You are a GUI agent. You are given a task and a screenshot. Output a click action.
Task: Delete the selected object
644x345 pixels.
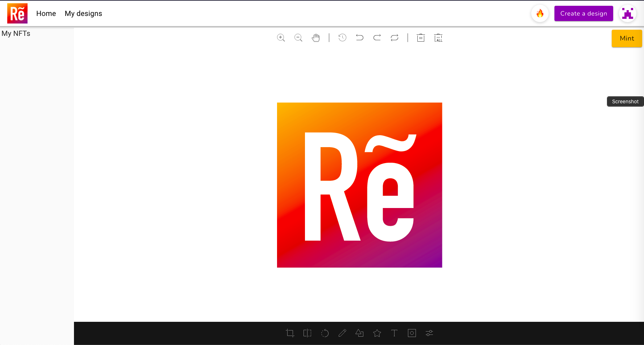pos(421,38)
